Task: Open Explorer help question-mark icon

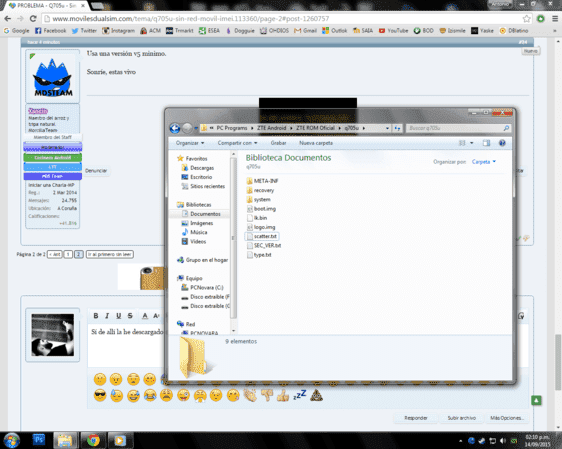Action: click(502, 143)
